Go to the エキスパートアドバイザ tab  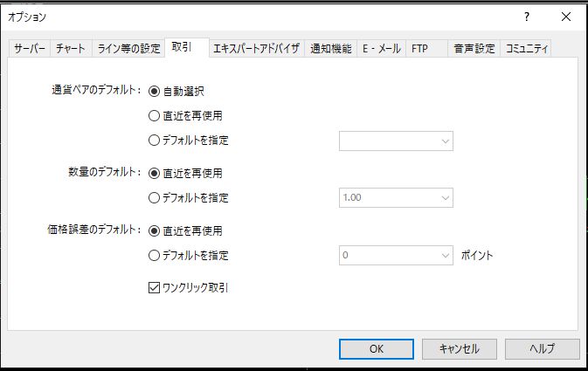tap(256, 49)
